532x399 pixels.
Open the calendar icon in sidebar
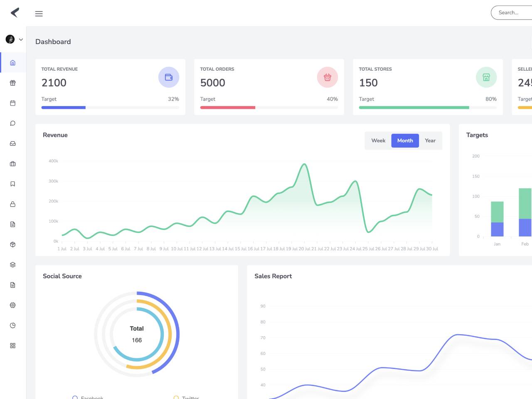(13, 103)
